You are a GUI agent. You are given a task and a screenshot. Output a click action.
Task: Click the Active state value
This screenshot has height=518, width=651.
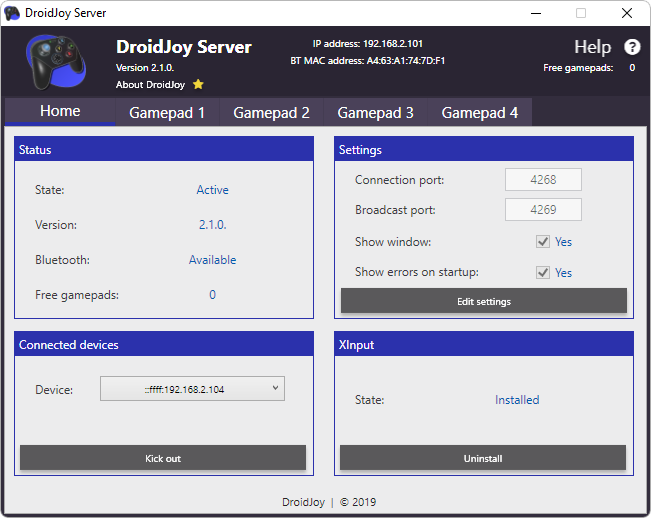[213, 190]
